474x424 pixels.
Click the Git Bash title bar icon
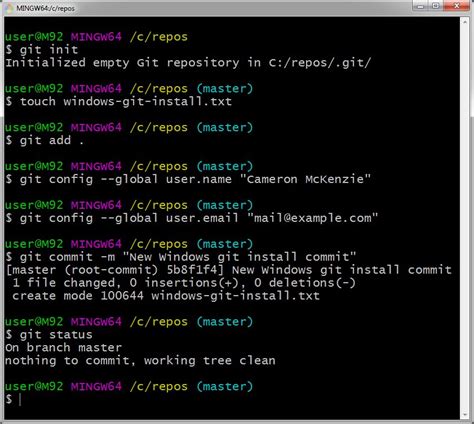click(x=9, y=8)
